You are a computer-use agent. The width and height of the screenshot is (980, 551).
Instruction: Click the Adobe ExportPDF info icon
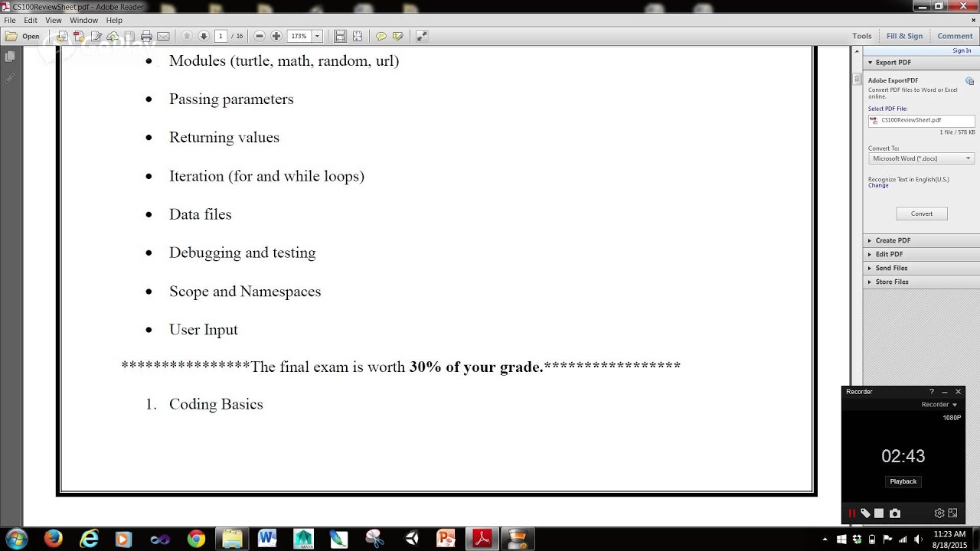click(x=969, y=80)
